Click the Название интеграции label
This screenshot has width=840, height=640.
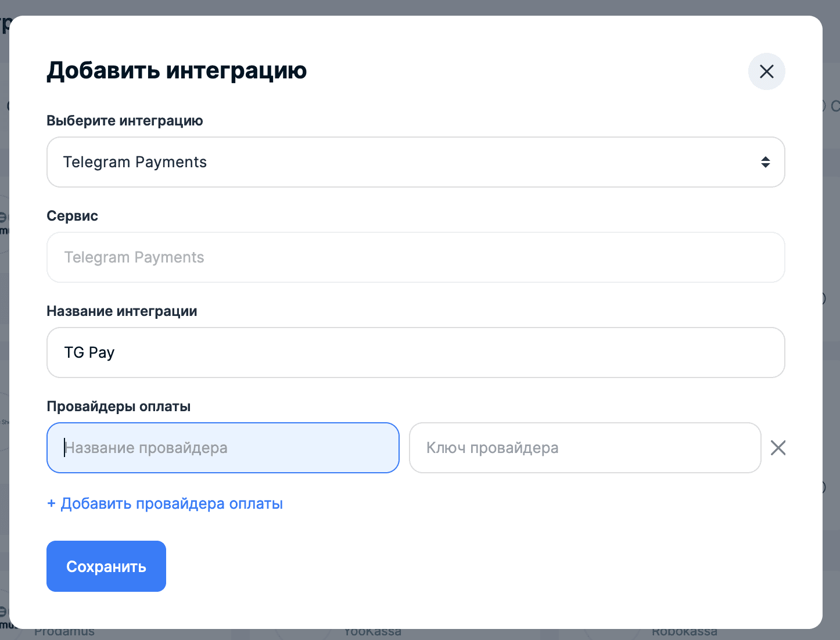point(122,311)
